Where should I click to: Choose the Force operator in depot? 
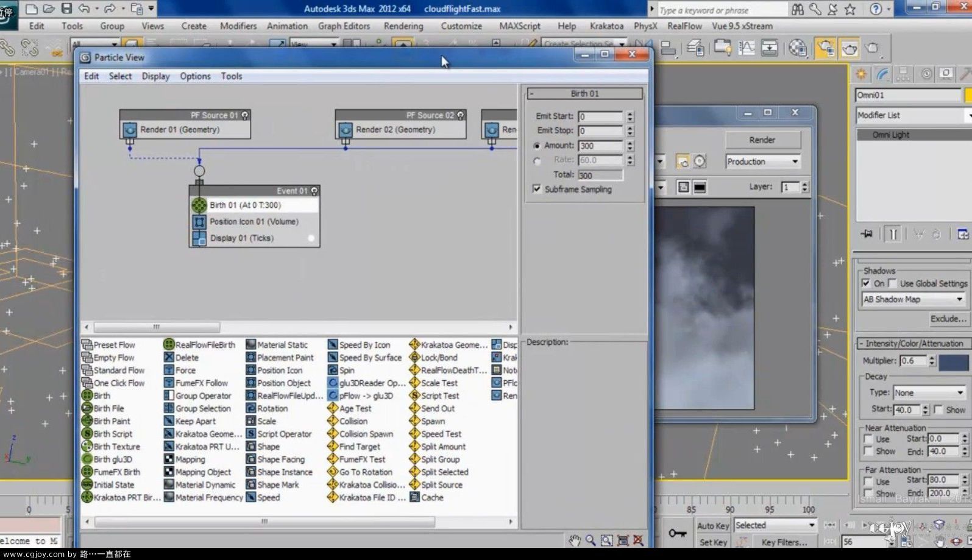click(x=179, y=370)
